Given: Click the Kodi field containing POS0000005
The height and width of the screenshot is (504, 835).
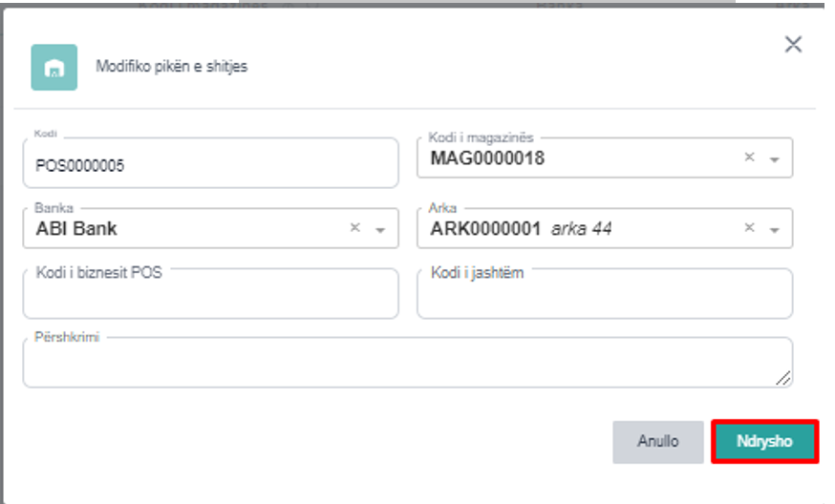Looking at the screenshot, I should [x=210, y=166].
